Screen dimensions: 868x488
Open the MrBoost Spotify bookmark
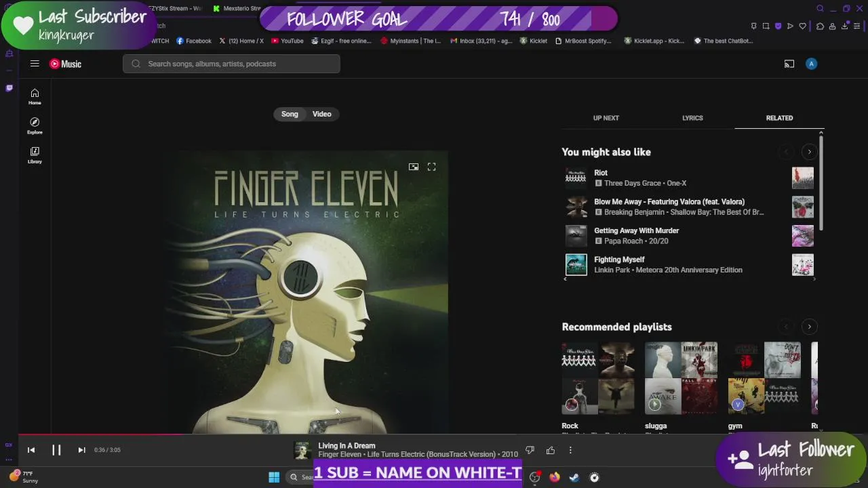pos(583,41)
